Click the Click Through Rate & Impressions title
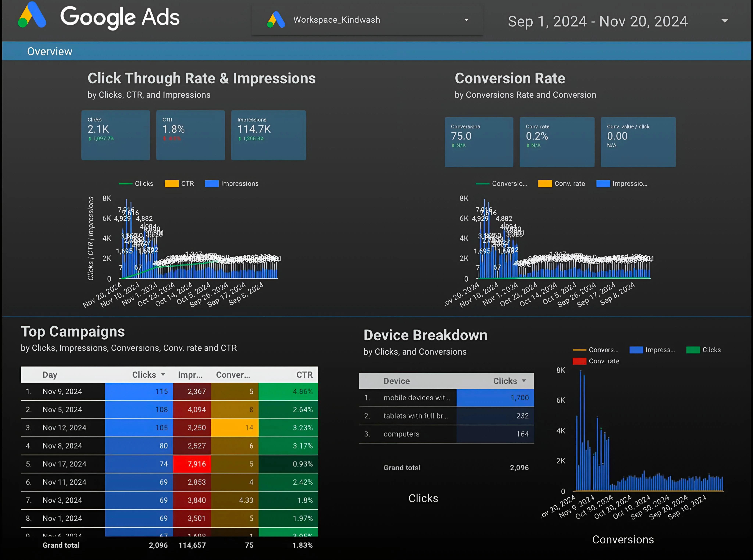The width and height of the screenshot is (753, 560). coord(201,78)
